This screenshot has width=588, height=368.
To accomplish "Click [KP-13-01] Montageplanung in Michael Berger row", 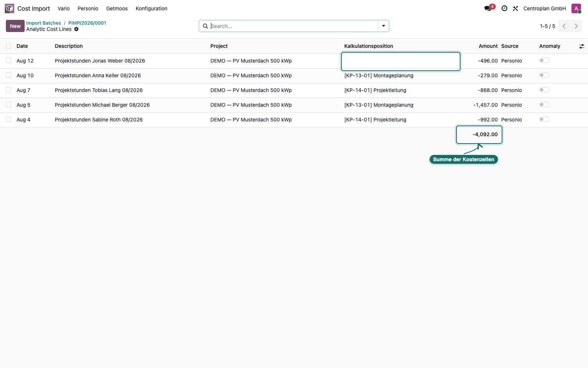I will click(379, 105).
